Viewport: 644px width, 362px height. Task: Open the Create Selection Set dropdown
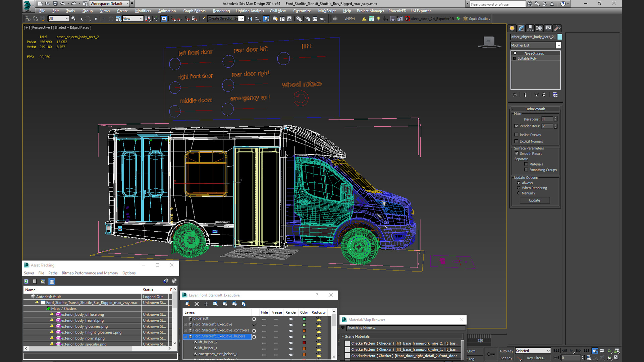(x=226, y=19)
